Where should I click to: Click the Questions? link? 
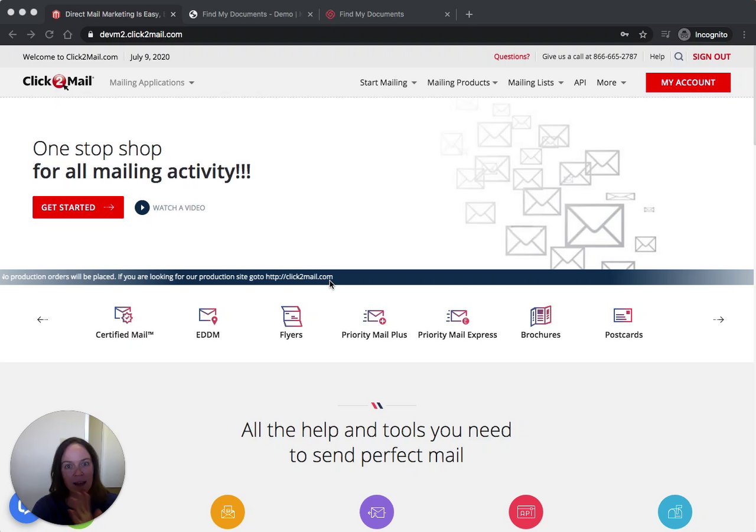pos(511,57)
